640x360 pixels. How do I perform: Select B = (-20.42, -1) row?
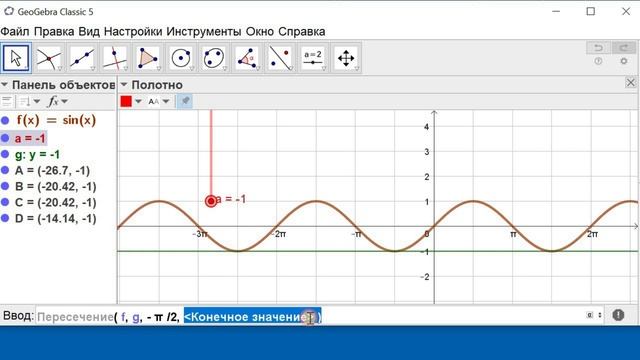point(56,186)
